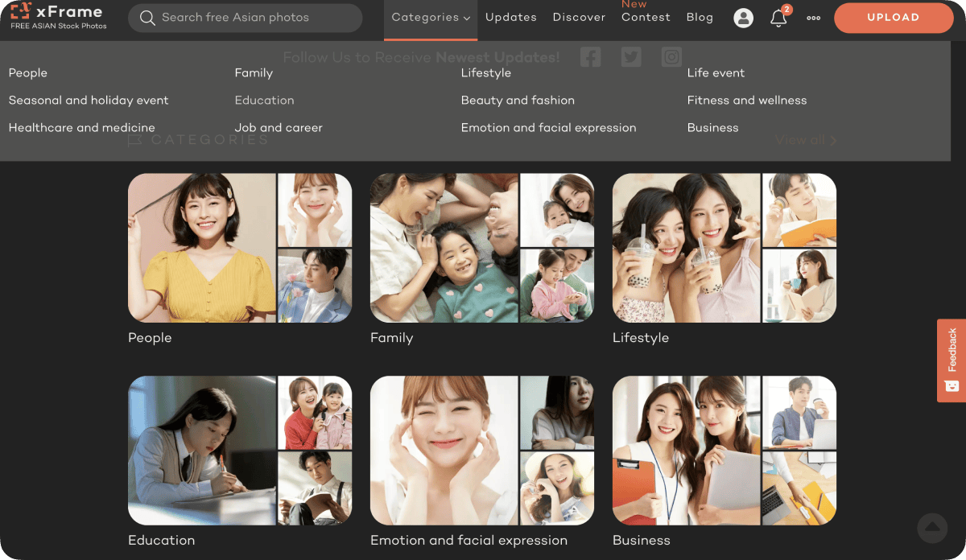Image resolution: width=966 pixels, height=560 pixels.
Task: Click the UPLOAD button
Action: pyautogui.click(x=894, y=18)
